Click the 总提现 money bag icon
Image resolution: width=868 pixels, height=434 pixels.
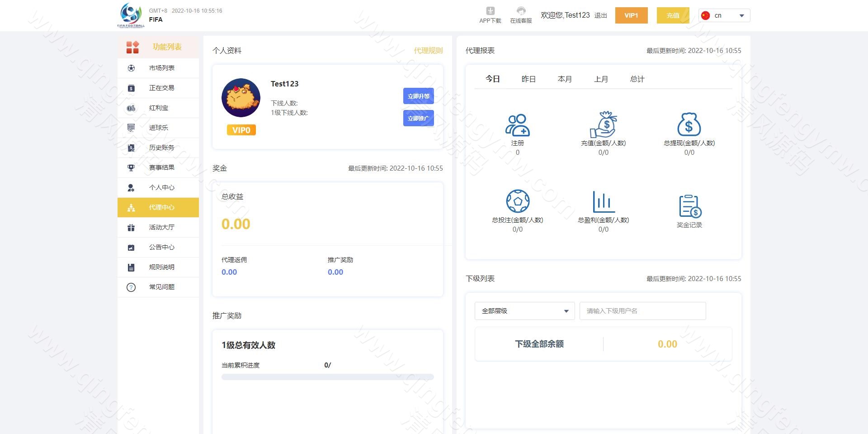tap(689, 125)
